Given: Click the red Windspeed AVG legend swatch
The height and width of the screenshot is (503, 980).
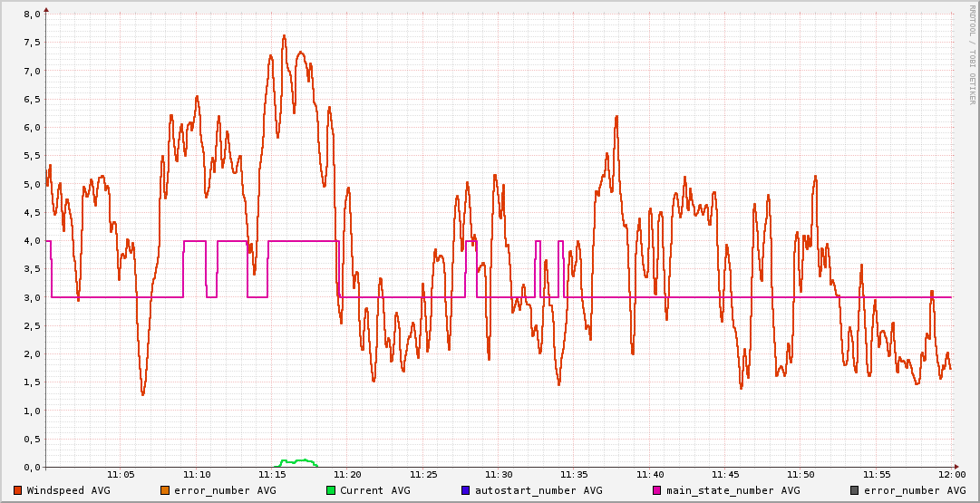Looking at the screenshot, I should 17,490.
